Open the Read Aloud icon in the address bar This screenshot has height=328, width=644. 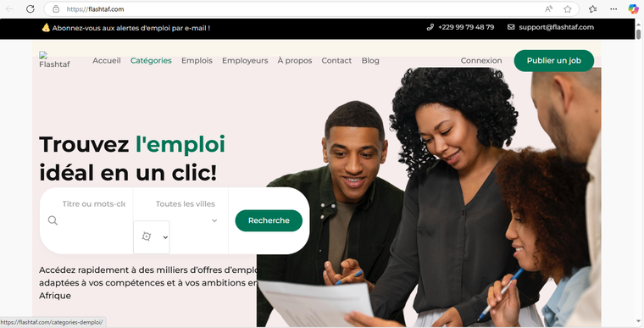[x=549, y=9]
